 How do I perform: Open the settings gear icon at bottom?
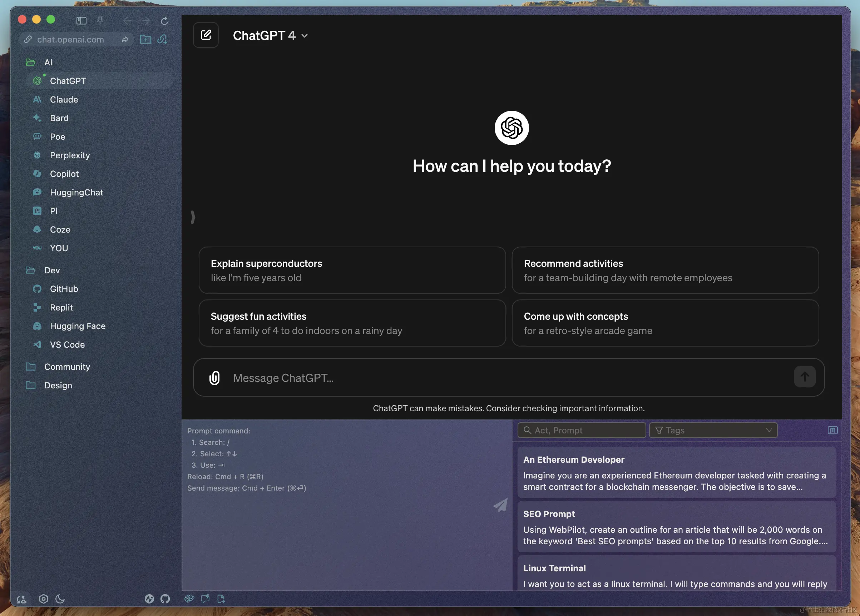[44, 599]
